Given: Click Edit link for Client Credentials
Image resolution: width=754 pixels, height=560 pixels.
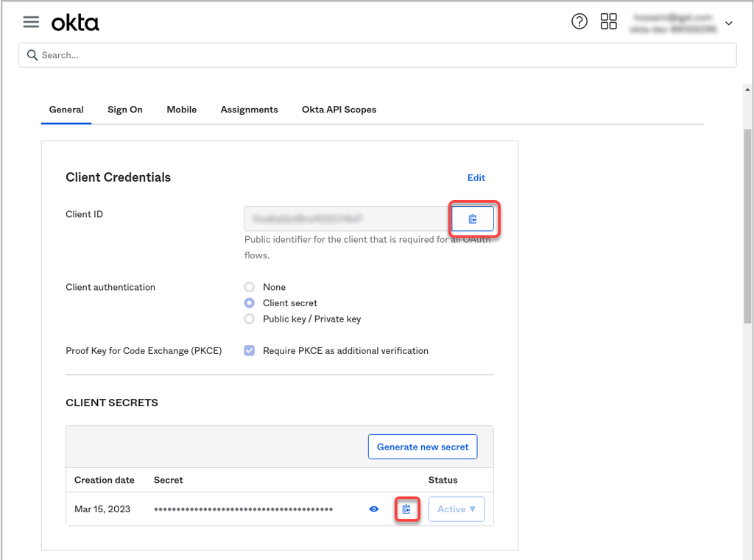Looking at the screenshot, I should click(476, 178).
